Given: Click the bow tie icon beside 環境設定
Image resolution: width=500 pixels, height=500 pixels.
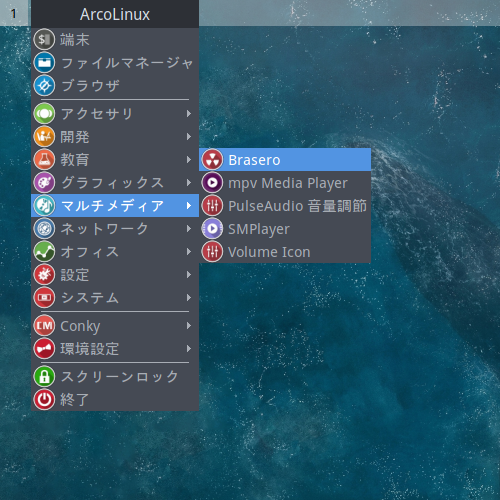Looking at the screenshot, I should 44,348.
